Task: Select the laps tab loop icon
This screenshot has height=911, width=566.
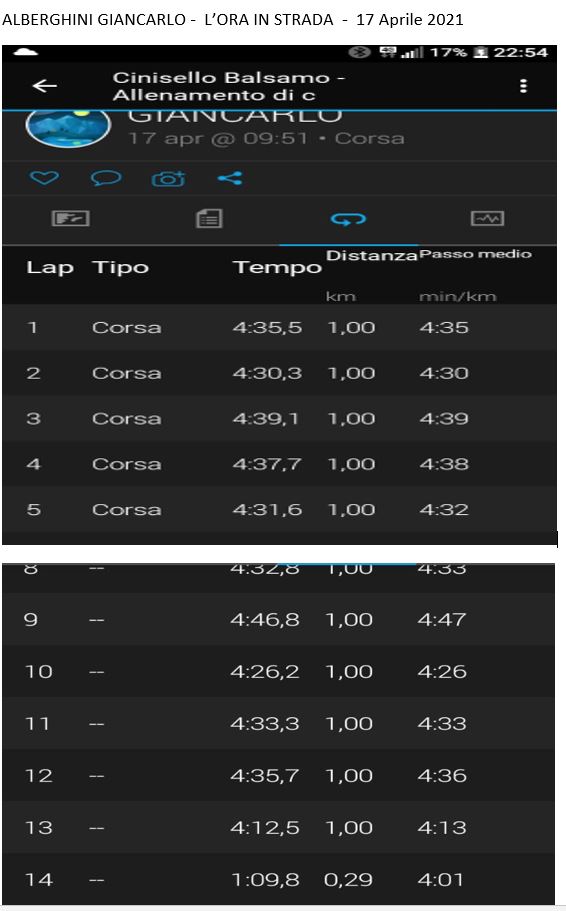Action: (348, 219)
